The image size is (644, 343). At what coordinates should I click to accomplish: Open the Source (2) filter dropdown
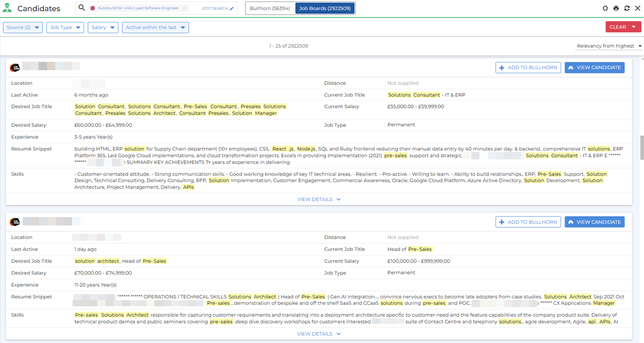(23, 27)
